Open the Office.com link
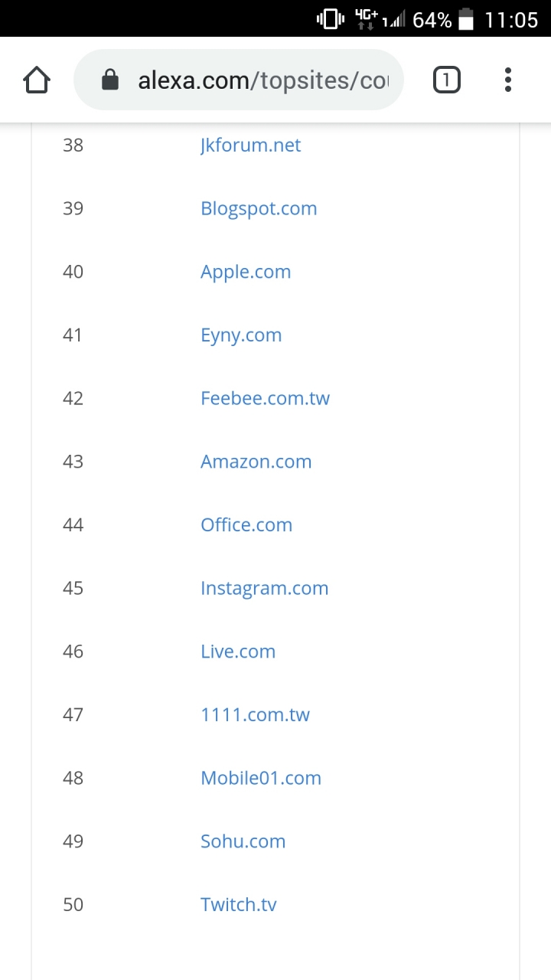551x980 pixels. 246,525
